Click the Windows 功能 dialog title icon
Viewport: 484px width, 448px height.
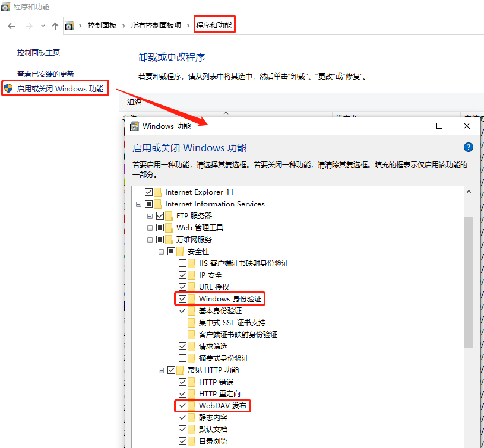pyautogui.click(x=135, y=126)
